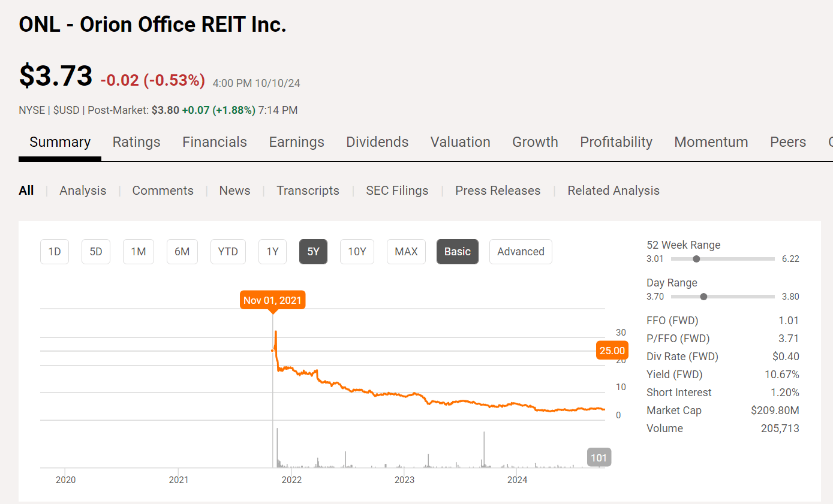Switch to the 1D chart timeframe

(x=54, y=252)
